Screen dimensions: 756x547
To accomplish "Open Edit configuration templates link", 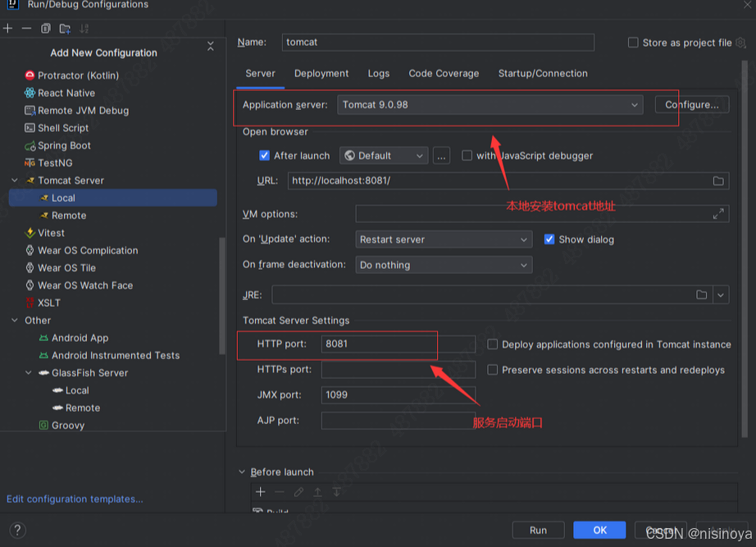I will 75,499.
